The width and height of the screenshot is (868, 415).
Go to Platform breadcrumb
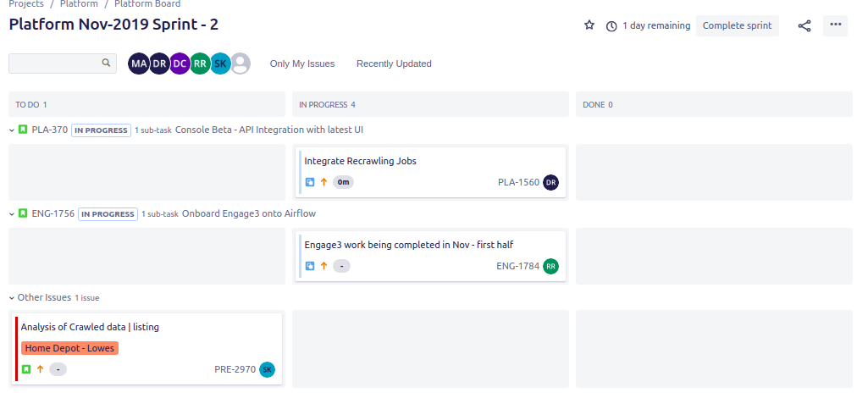point(79,4)
